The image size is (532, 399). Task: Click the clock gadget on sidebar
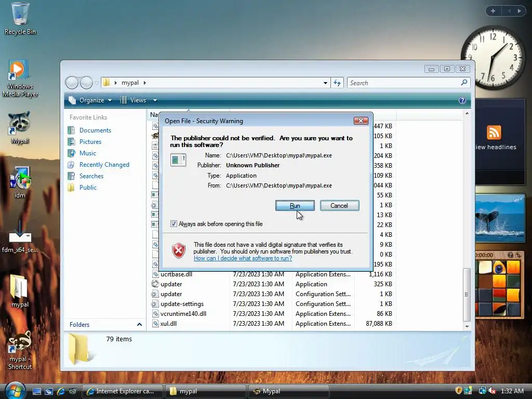click(493, 58)
